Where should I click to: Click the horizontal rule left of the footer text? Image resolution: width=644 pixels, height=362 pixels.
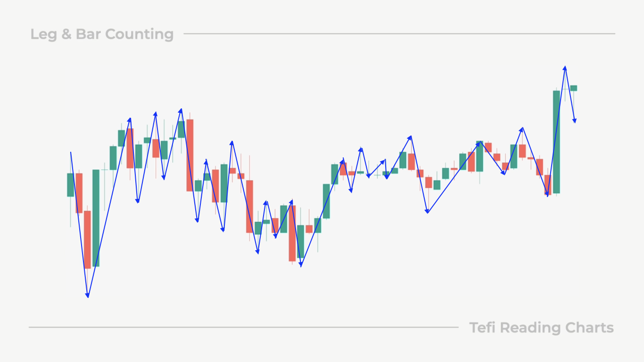(x=243, y=327)
